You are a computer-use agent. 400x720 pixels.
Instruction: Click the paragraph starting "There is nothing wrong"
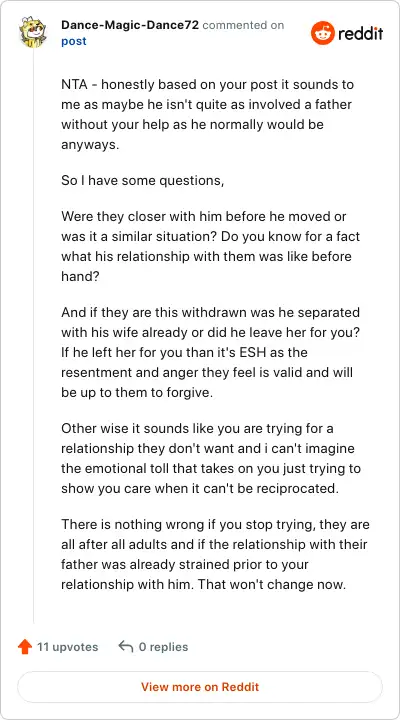pos(215,555)
